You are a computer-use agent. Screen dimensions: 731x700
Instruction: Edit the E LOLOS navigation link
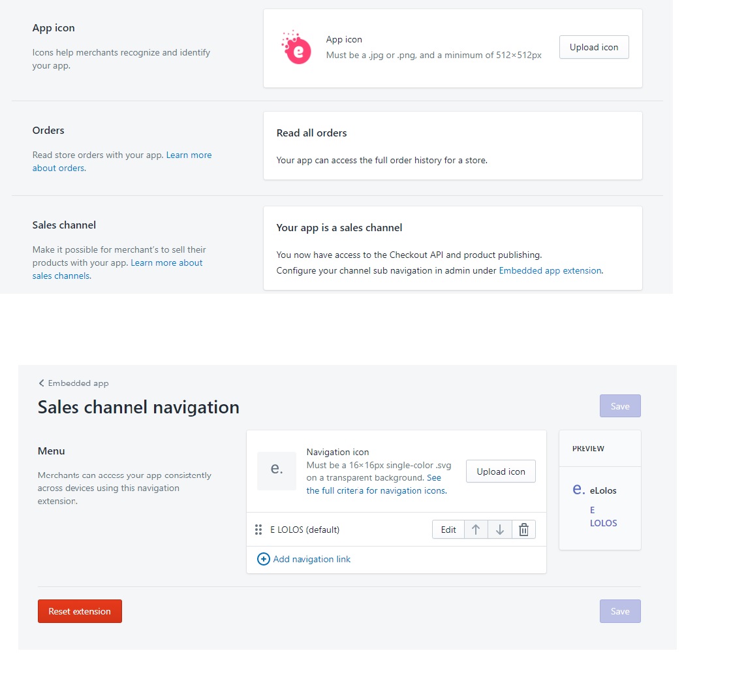coord(448,530)
